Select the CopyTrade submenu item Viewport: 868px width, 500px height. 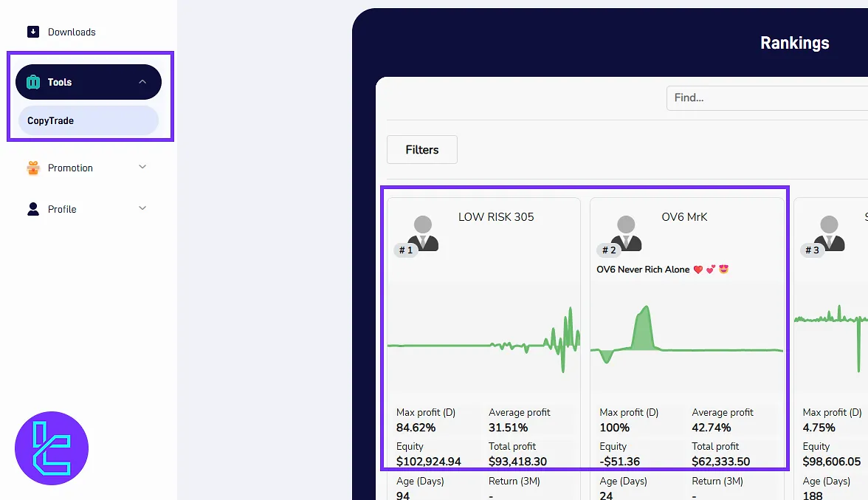pos(89,120)
